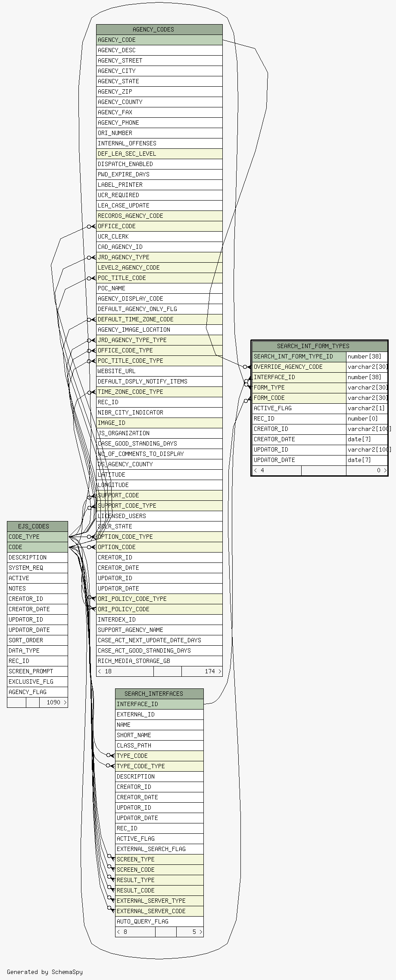
Task: Open the SEARCH_INTERFACES table header
Action: point(159,694)
